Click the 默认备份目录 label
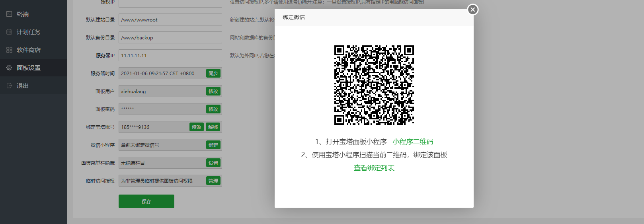644x224 pixels. pos(100,37)
